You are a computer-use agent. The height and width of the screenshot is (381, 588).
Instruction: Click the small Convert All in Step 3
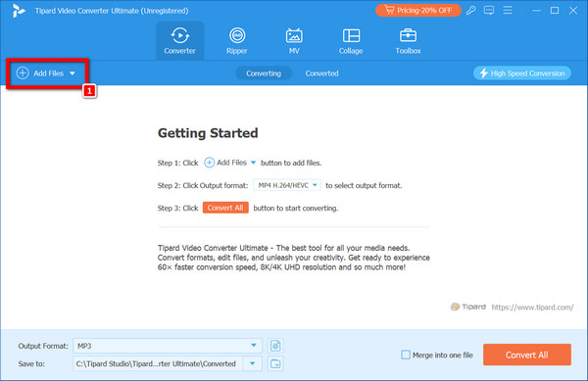pyautogui.click(x=225, y=208)
